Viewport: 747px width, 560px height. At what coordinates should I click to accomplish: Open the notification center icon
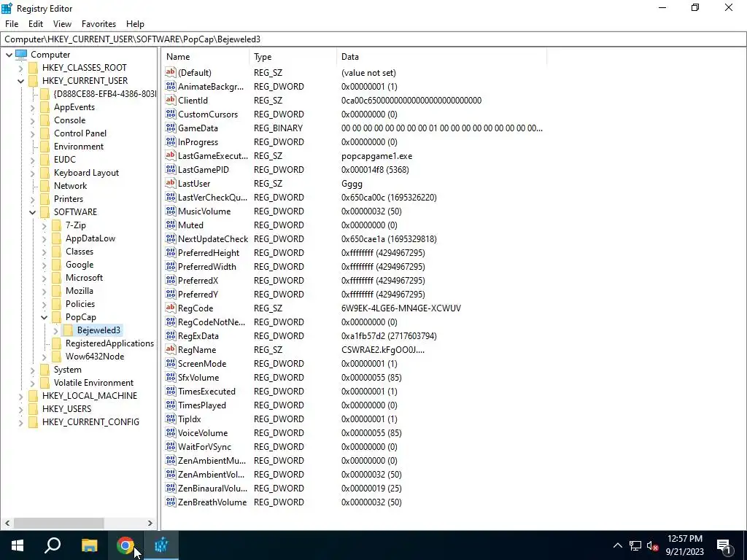pos(724,545)
